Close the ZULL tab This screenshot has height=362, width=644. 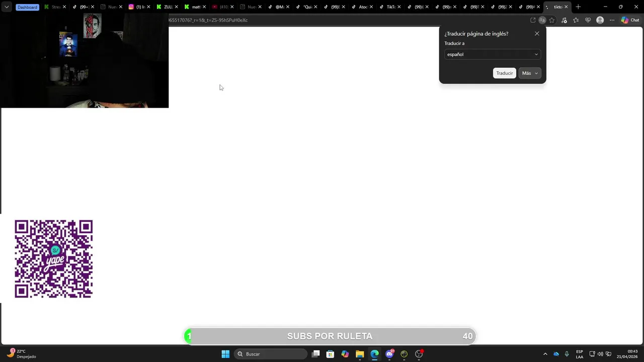(x=176, y=7)
